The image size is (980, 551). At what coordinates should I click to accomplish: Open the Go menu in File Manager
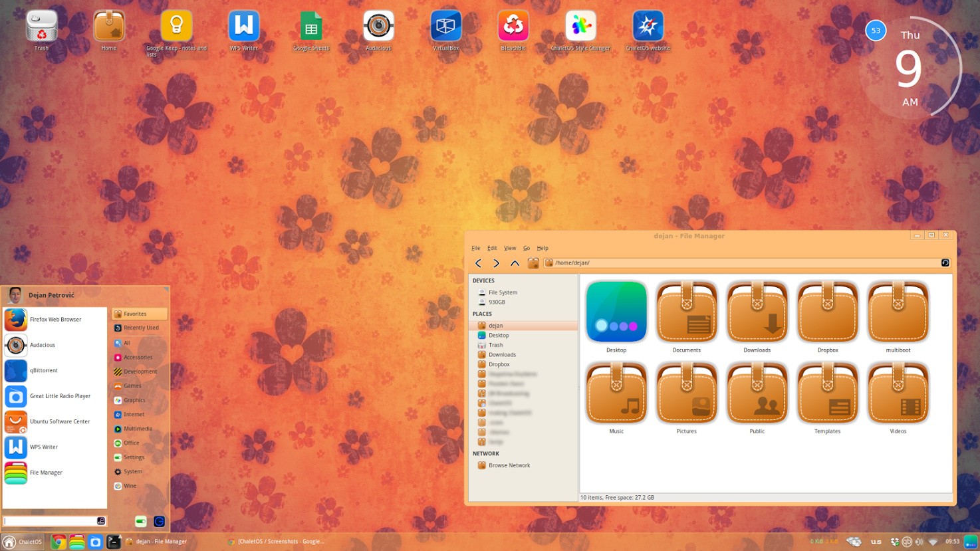click(526, 247)
